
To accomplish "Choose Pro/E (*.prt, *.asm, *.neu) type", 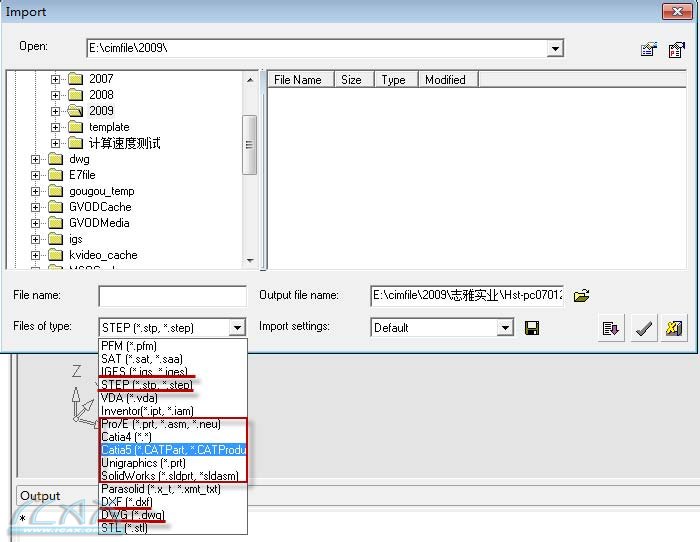I will [172, 424].
